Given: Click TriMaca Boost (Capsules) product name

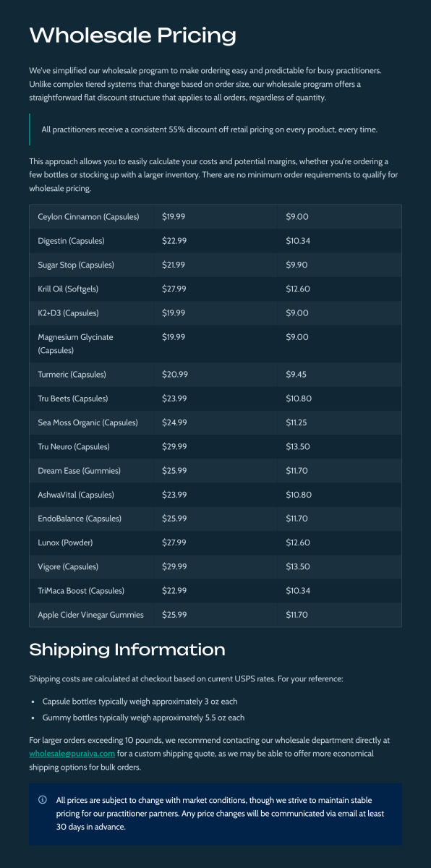Looking at the screenshot, I should 81,591.
